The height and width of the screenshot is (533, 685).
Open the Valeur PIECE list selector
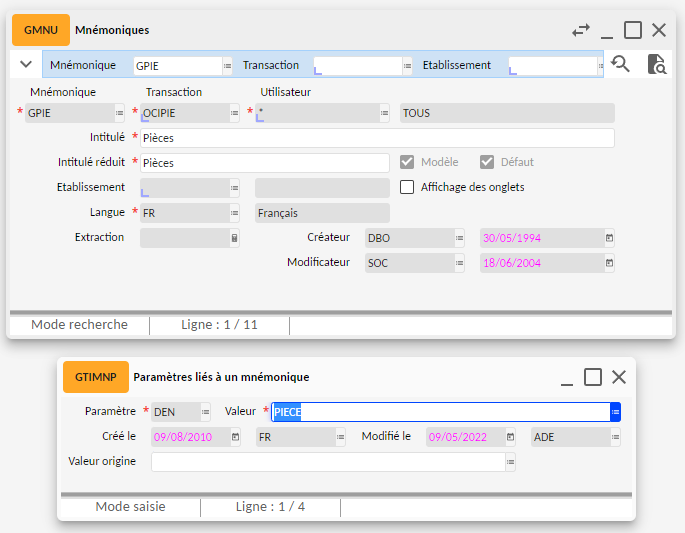point(615,412)
